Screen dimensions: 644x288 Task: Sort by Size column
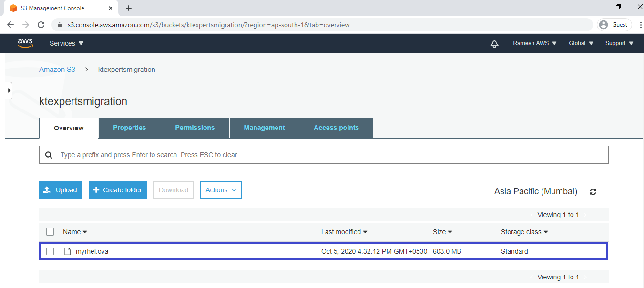(442, 232)
